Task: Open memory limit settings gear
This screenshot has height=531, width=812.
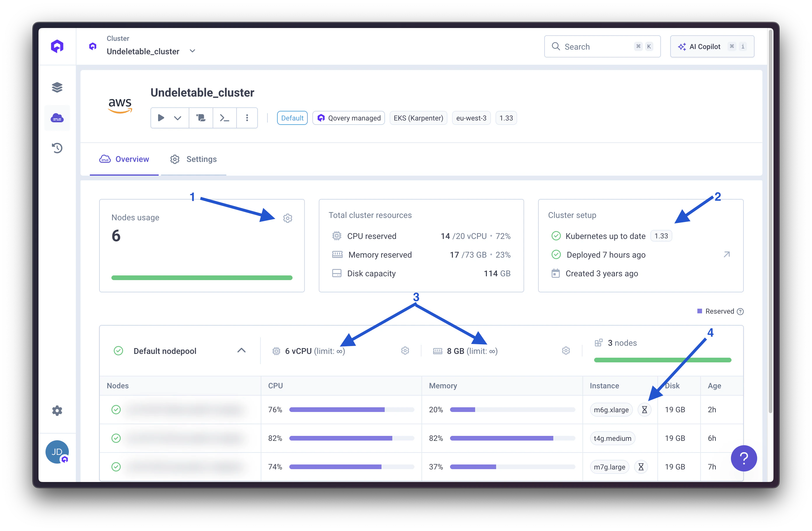Action: click(x=566, y=351)
